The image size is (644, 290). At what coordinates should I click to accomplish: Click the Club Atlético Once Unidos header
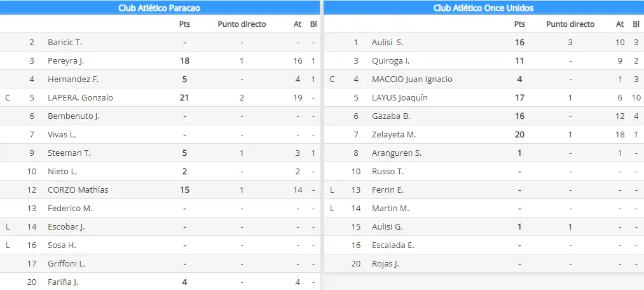coord(483,8)
